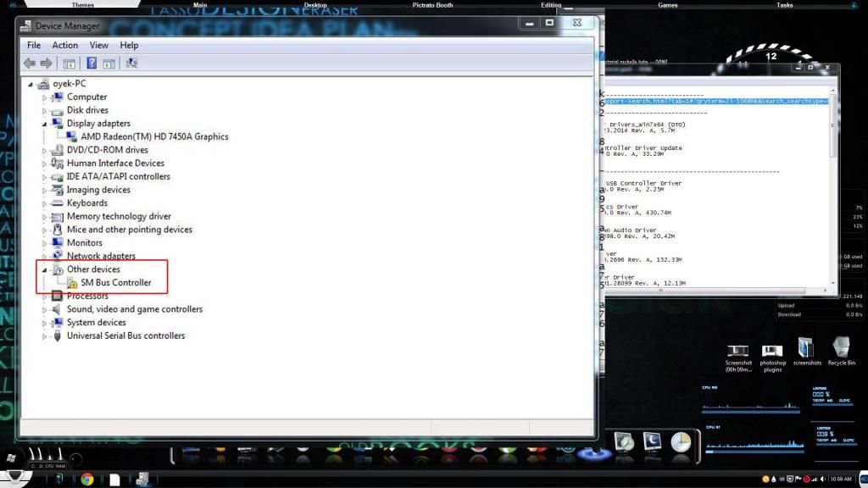Click the oyek-PC computer root icon

click(43, 84)
